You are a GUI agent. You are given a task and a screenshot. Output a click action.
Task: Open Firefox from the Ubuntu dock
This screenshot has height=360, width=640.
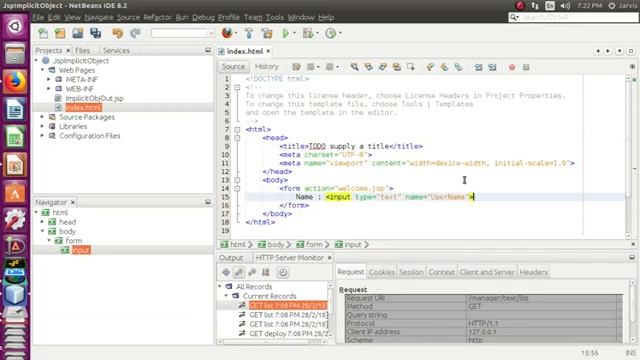15,81
